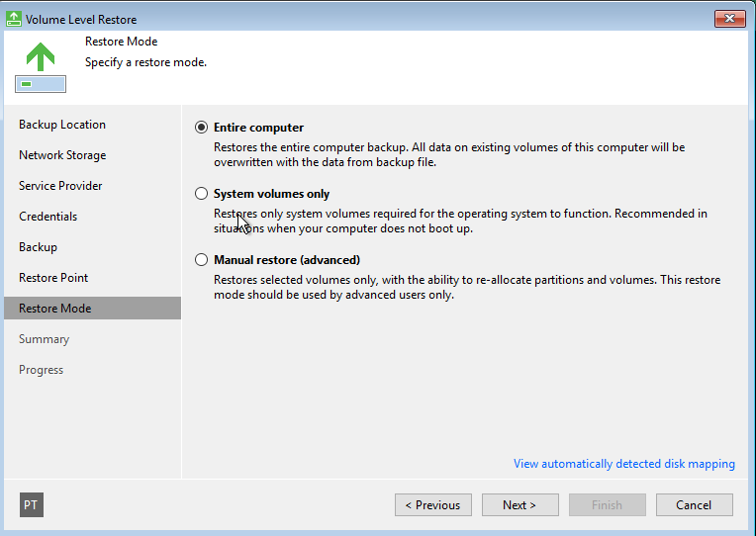Click the PT keyboard layout icon
This screenshot has width=756, height=536.
pyautogui.click(x=32, y=504)
